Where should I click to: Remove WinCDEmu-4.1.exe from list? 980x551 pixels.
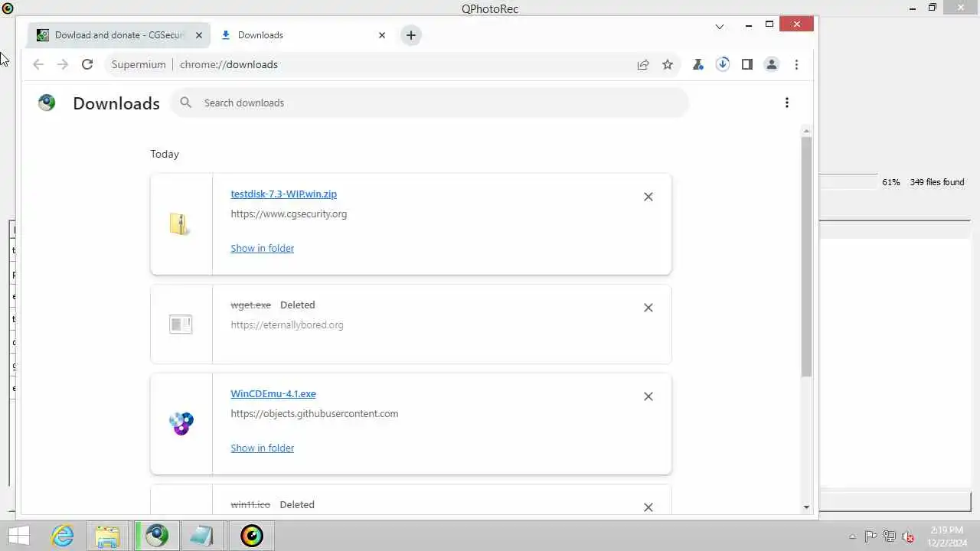point(648,396)
